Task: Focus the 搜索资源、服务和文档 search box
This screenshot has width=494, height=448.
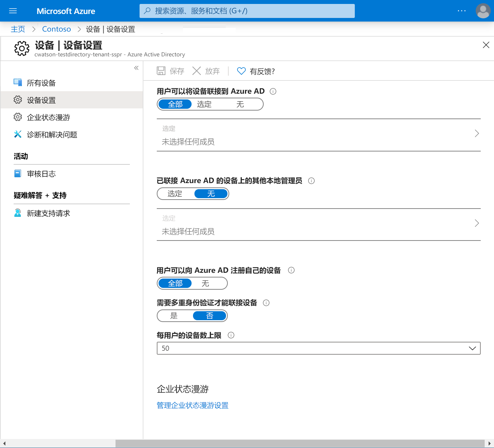Action: tap(247, 11)
